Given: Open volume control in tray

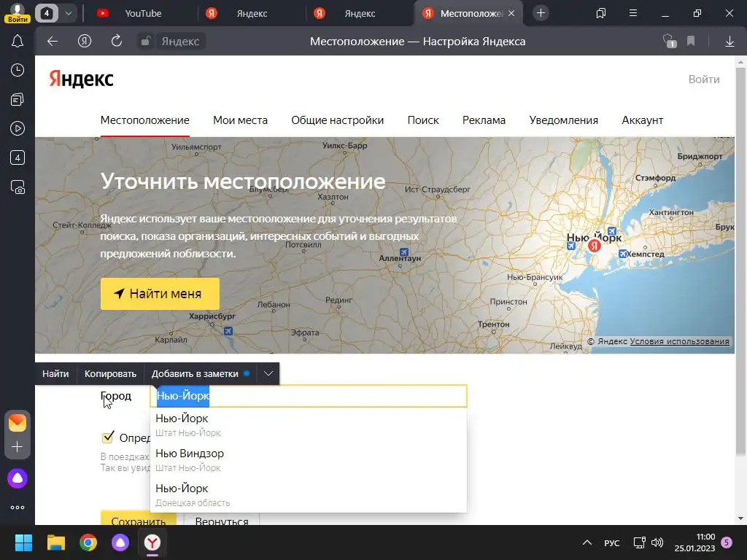Looking at the screenshot, I should point(657,542).
